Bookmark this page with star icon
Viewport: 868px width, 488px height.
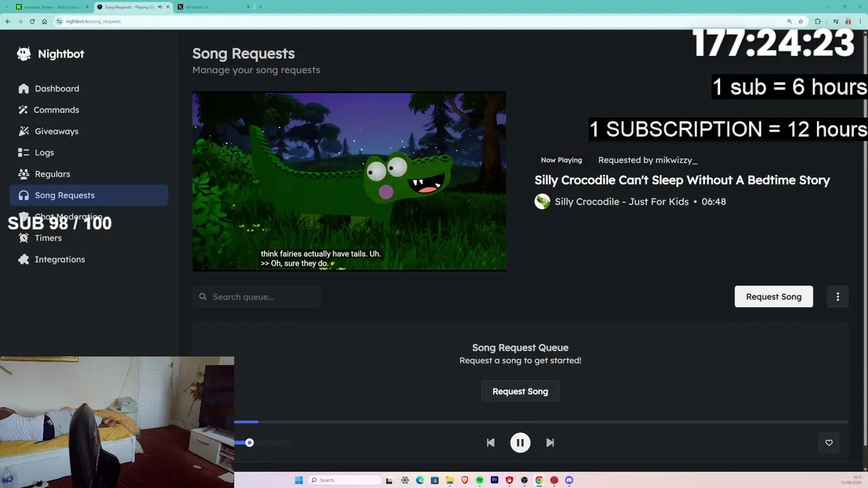(x=801, y=21)
